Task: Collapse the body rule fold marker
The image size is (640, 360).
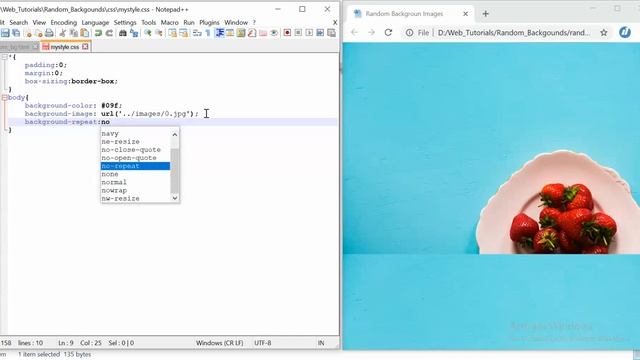Action: coord(4,98)
